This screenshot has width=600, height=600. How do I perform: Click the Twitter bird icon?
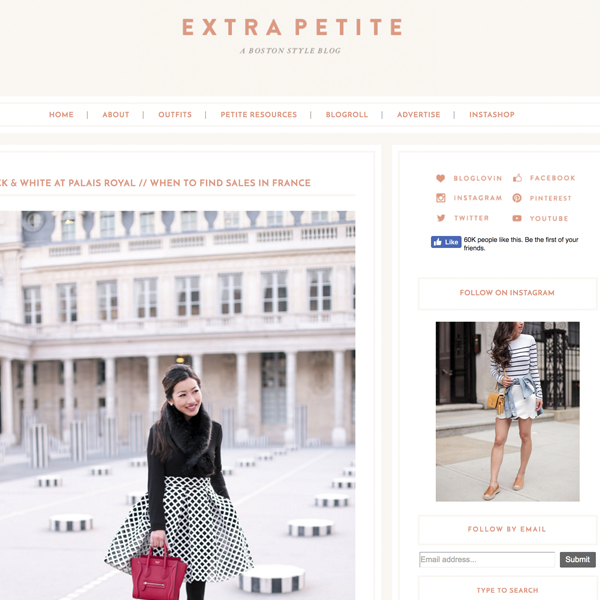[x=441, y=218]
